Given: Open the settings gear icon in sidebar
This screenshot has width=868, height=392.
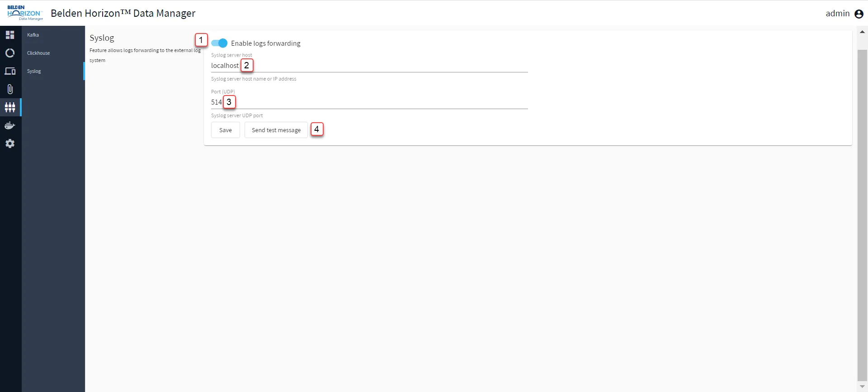Looking at the screenshot, I should click(10, 143).
